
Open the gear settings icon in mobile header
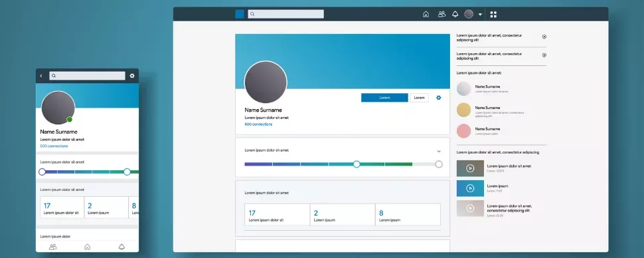pos(132,76)
